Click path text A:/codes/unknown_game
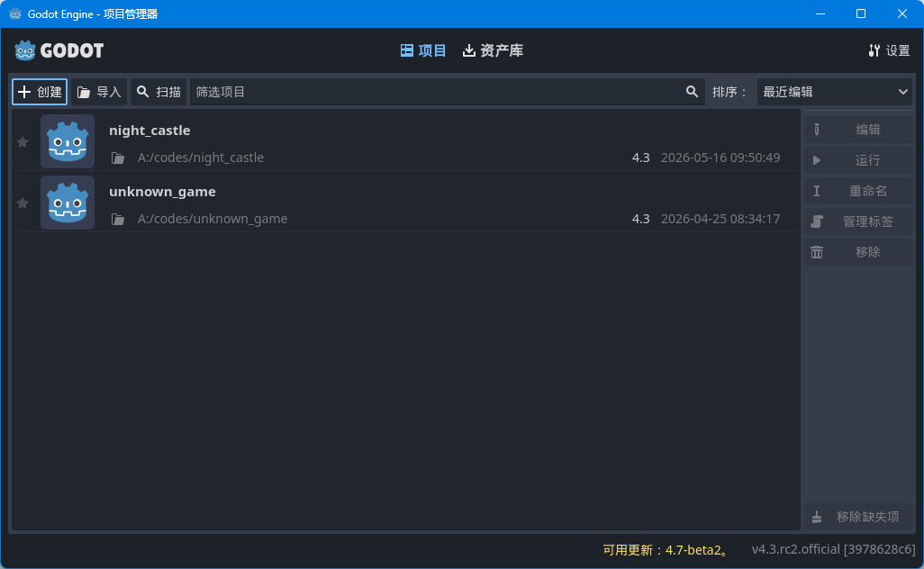The height and width of the screenshot is (569, 924). point(213,219)
